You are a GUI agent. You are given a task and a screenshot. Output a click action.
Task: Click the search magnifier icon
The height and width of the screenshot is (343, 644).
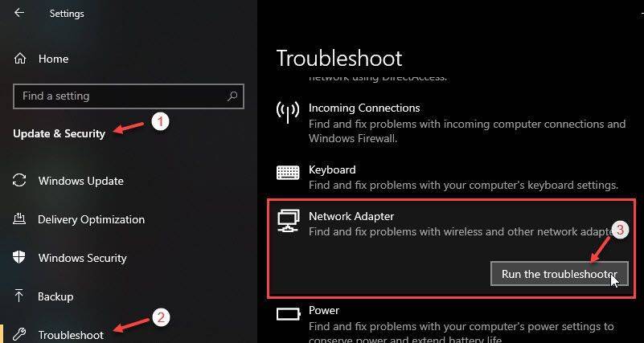click(232, 96)
